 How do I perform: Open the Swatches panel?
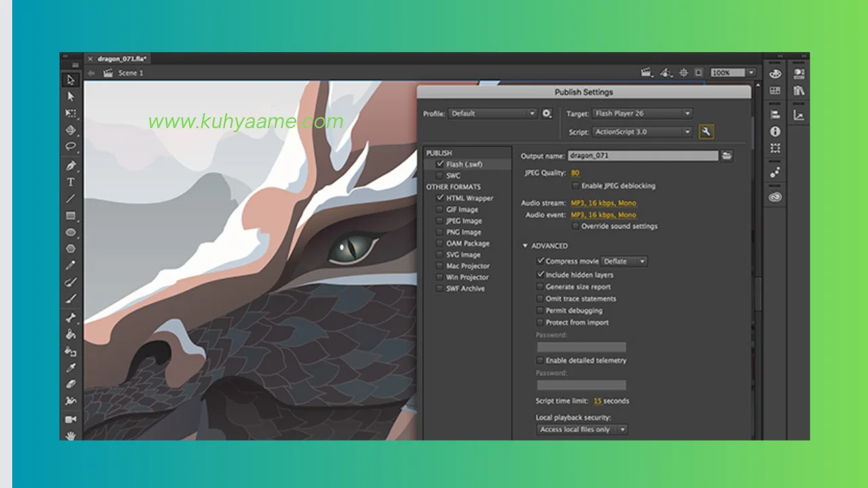[x=775, y=90]
